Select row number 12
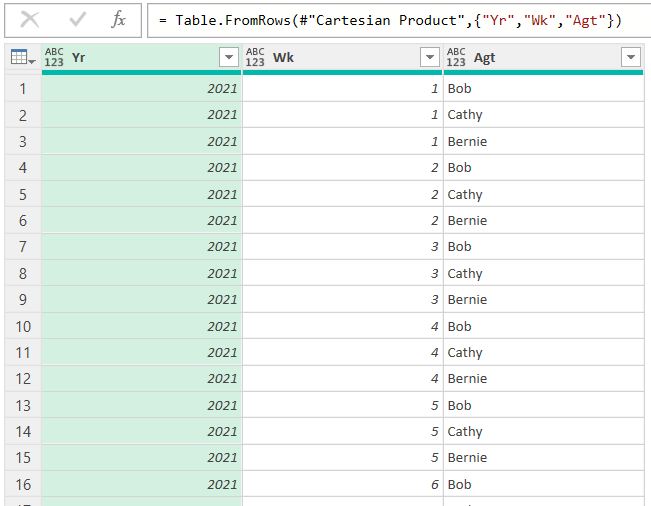This screenshot has width=651, height=506. point(23,379)
